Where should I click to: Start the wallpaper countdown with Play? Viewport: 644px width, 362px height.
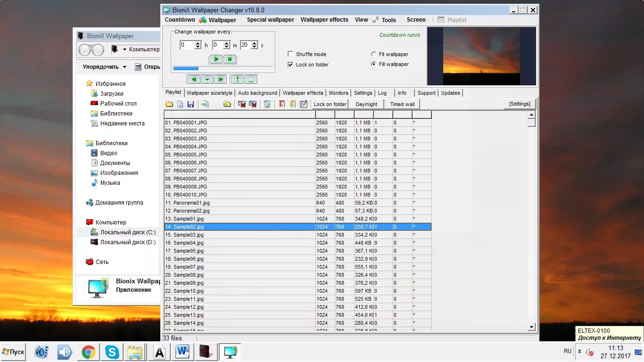pyautogui.click(x=216, y=59)
